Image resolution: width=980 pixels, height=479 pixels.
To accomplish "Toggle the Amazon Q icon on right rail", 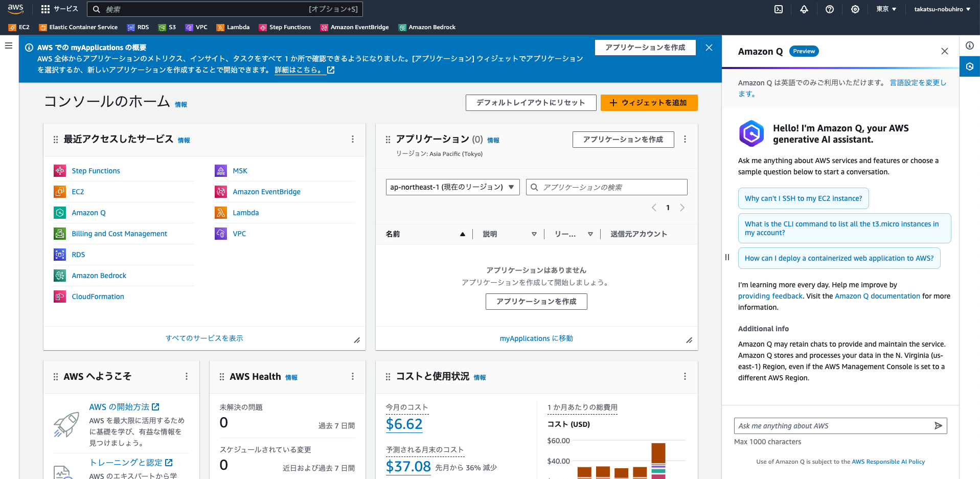I will pyautogui.click(x=970, y=66).
